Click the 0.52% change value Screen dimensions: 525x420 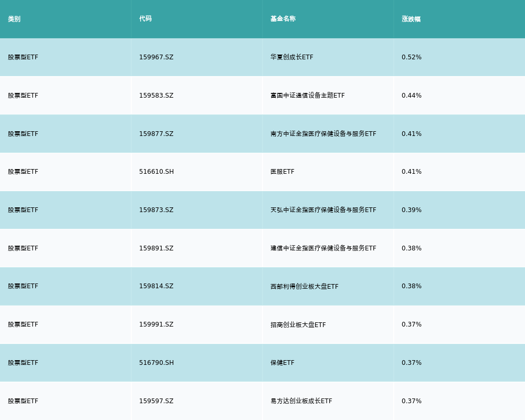412,57
